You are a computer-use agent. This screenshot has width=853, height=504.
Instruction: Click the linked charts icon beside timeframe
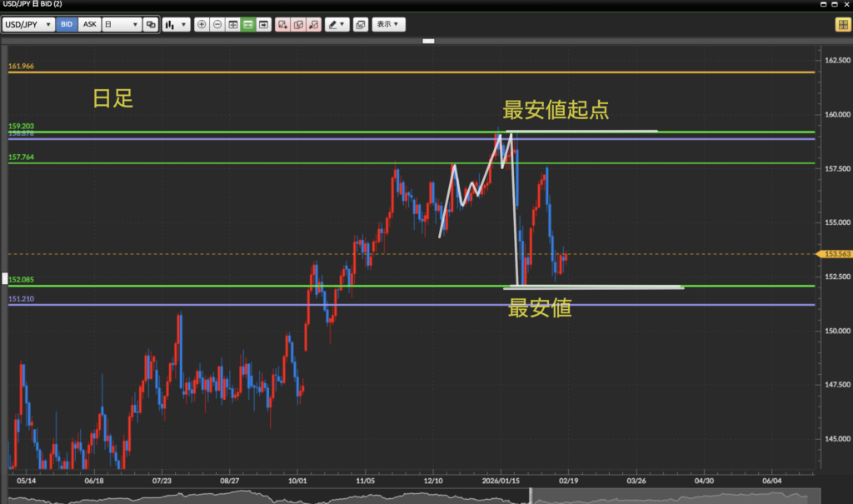[151, 25]
